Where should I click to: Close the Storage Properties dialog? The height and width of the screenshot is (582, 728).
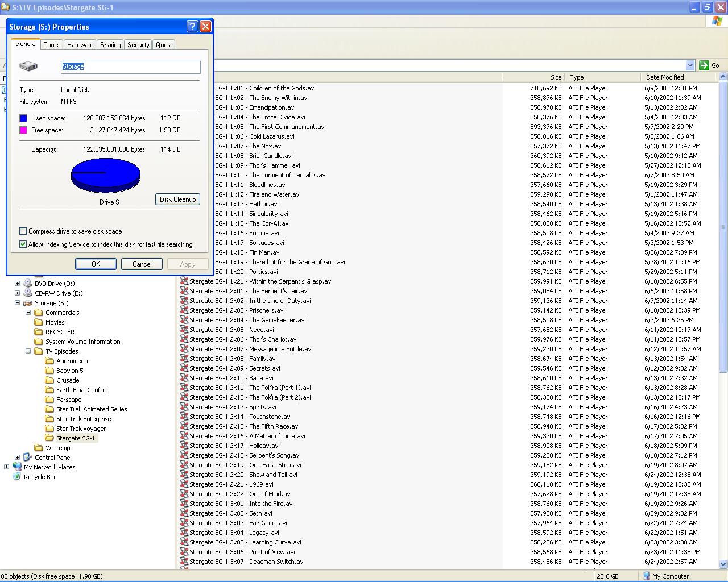(206, 26)
